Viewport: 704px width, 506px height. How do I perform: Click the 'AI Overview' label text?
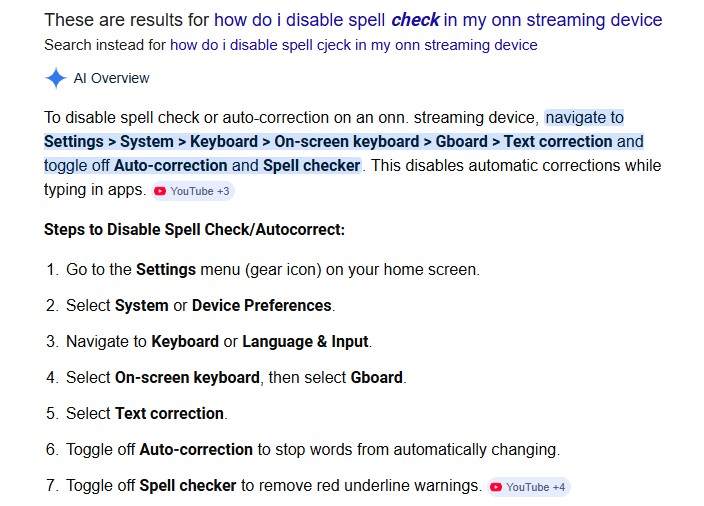[111, 78]
